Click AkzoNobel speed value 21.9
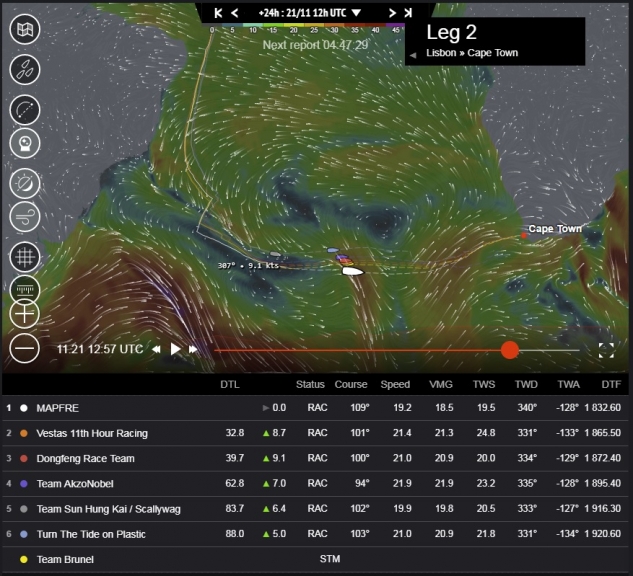Viewport: 633px width, 576px height. click(402, 483)
